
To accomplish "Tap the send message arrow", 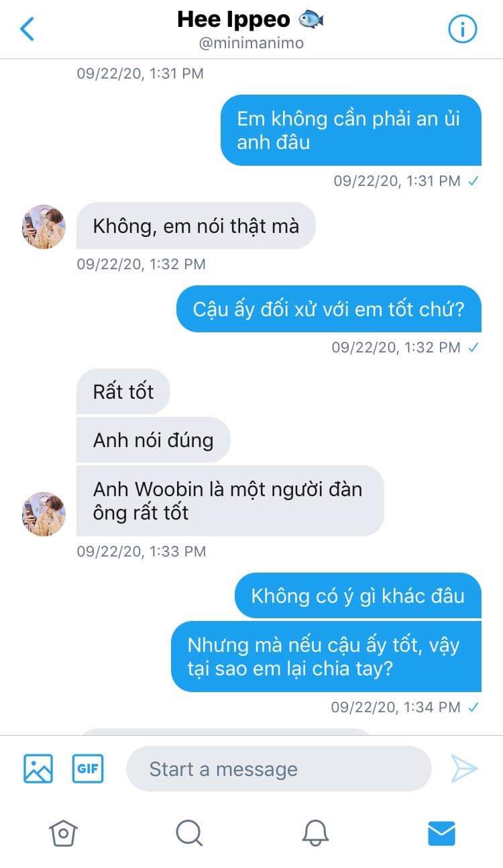I will click(464, 769).
